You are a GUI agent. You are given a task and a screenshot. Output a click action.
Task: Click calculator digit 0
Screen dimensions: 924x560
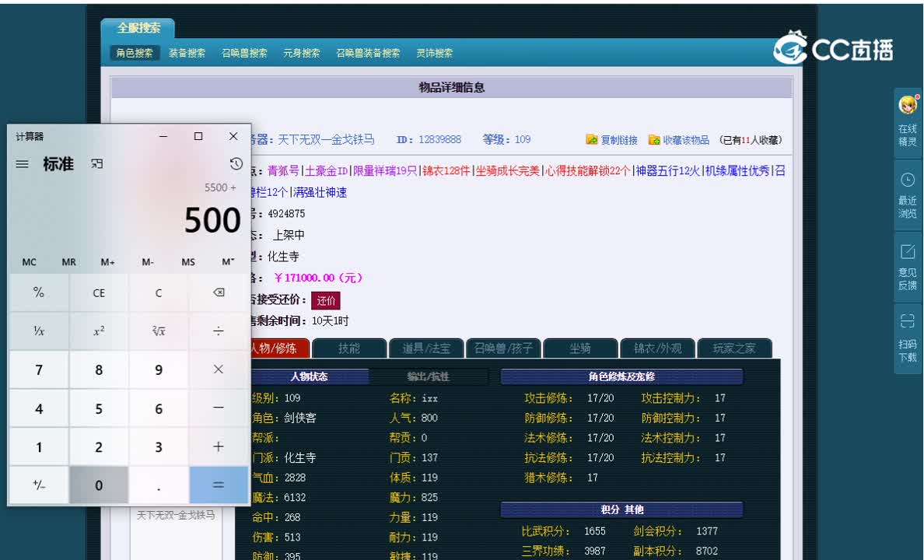pos(99,485)
